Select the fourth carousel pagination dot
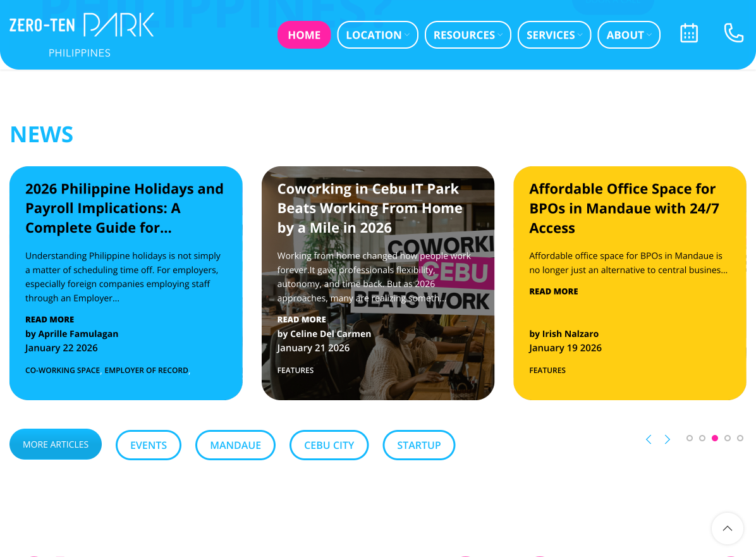The height and width of the screenshot is (557, 756). [x=728, y=438]
